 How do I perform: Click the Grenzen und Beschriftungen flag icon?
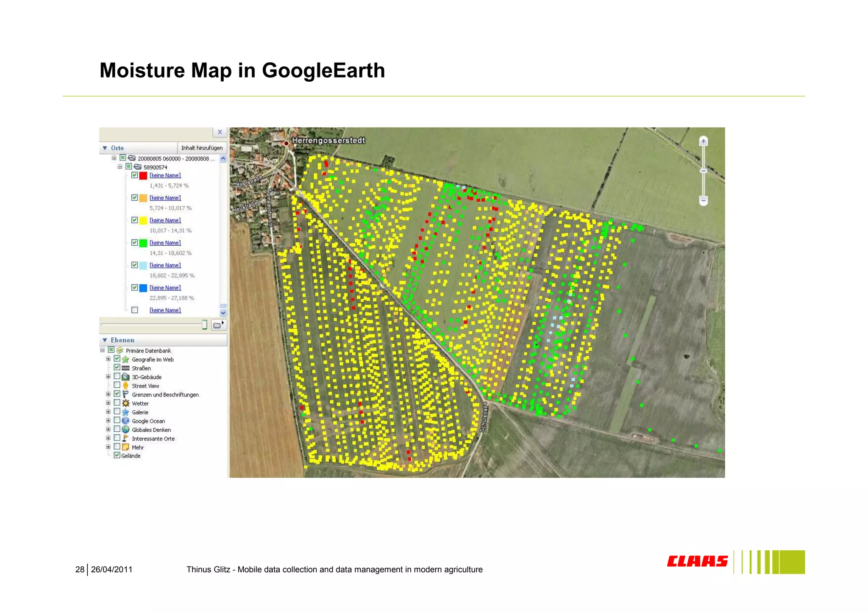(125, 394)
